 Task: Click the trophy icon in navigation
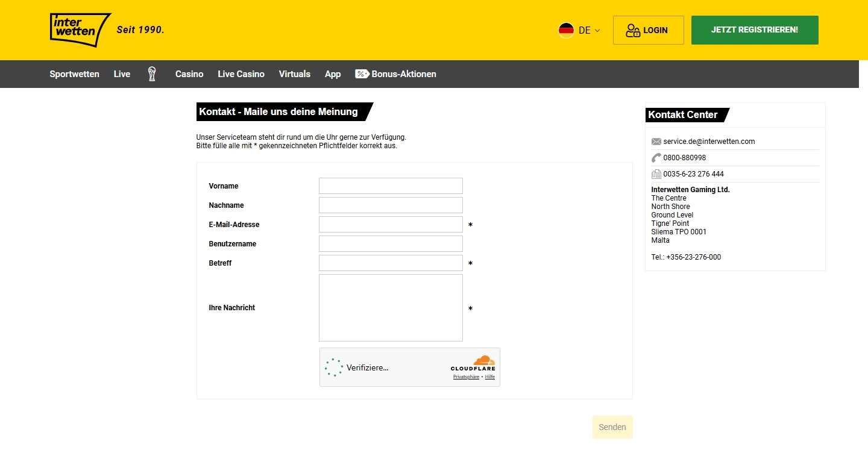[x=152, y=74]
